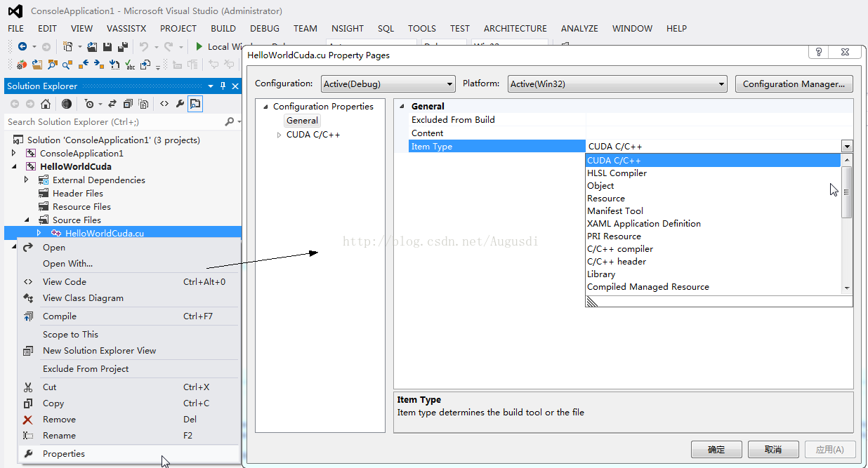This screenshot has height=468, width=868.
Task: Select HLSL Compiler in the item type list
Action: click(x=713, y=173)
